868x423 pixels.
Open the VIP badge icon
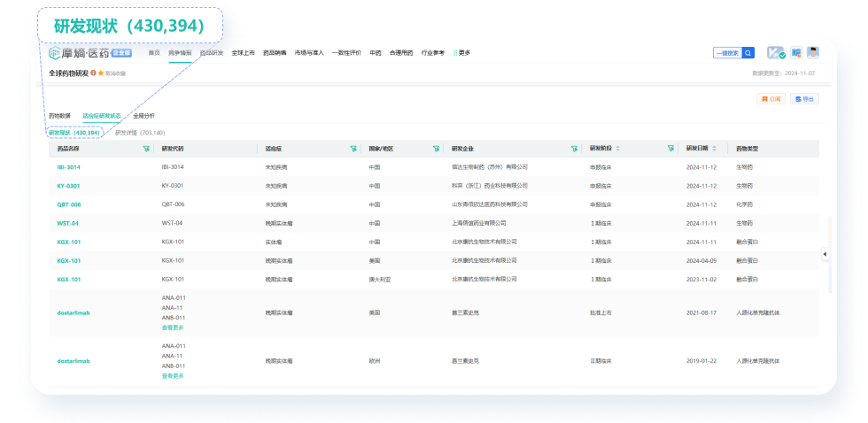click(776, 52)
